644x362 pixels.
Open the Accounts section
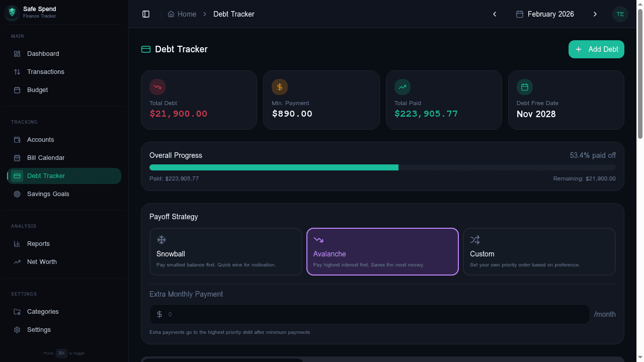pyautogui.click(x=40, y=139)
